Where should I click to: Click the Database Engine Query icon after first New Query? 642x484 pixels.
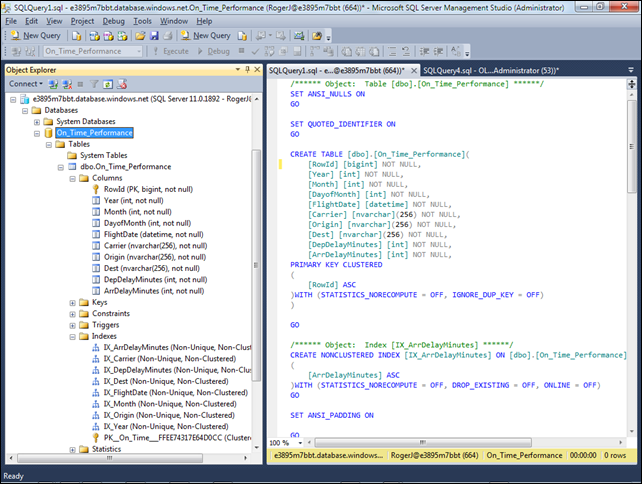(x=76, y=36)
